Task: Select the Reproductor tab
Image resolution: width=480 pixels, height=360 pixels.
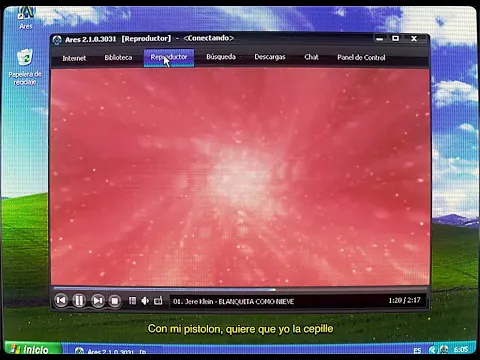Action: click(169, 58)
